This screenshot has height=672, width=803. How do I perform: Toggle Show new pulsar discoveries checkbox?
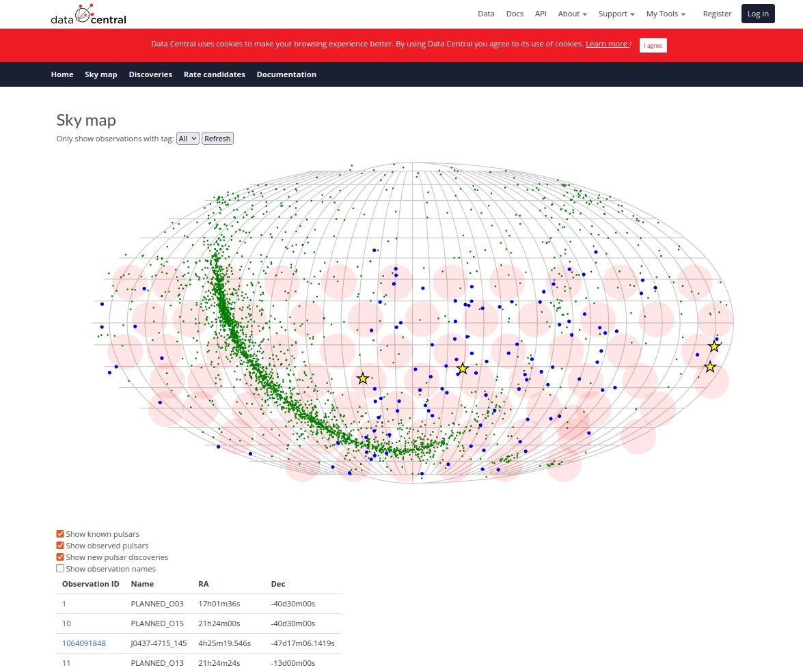coord(60,557)
